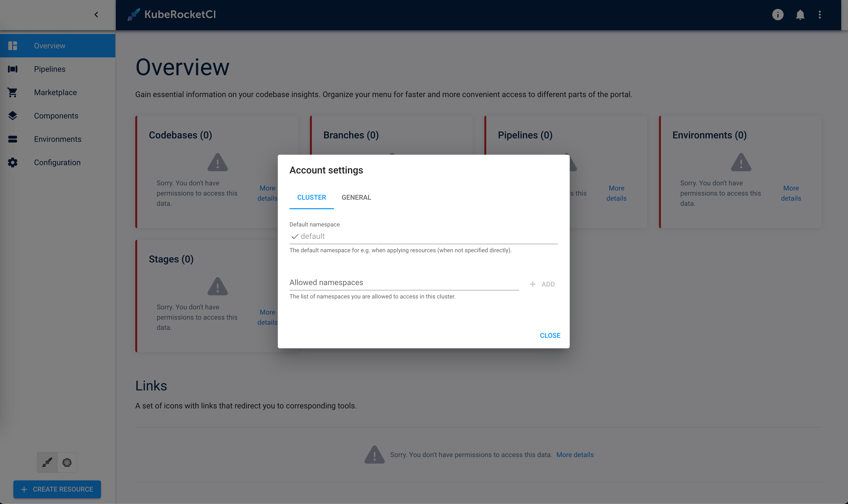Select the Marketplace cart icon in sidebar
The height and width of the screenshot is (504, 848).
13,92
